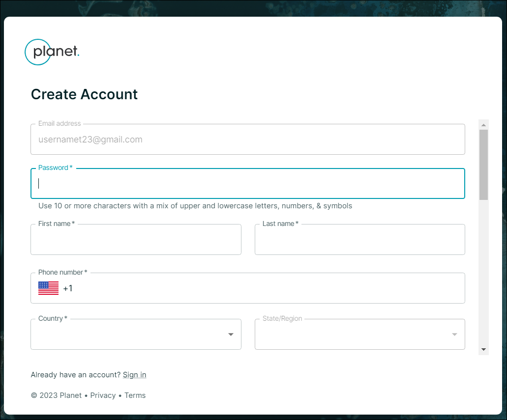Focus the Password input field
Viewport: 507px width, 420px height.
click(247, 184)
